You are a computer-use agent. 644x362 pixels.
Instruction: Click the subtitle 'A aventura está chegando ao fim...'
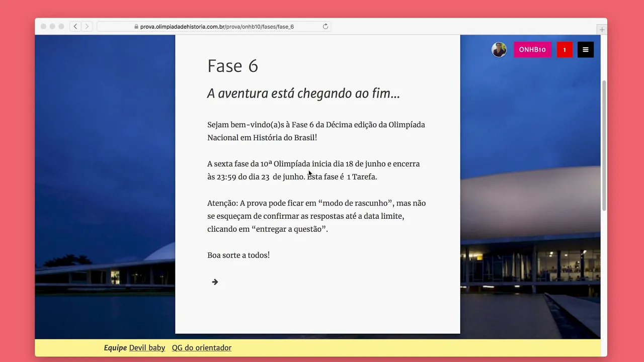(303, 94)
